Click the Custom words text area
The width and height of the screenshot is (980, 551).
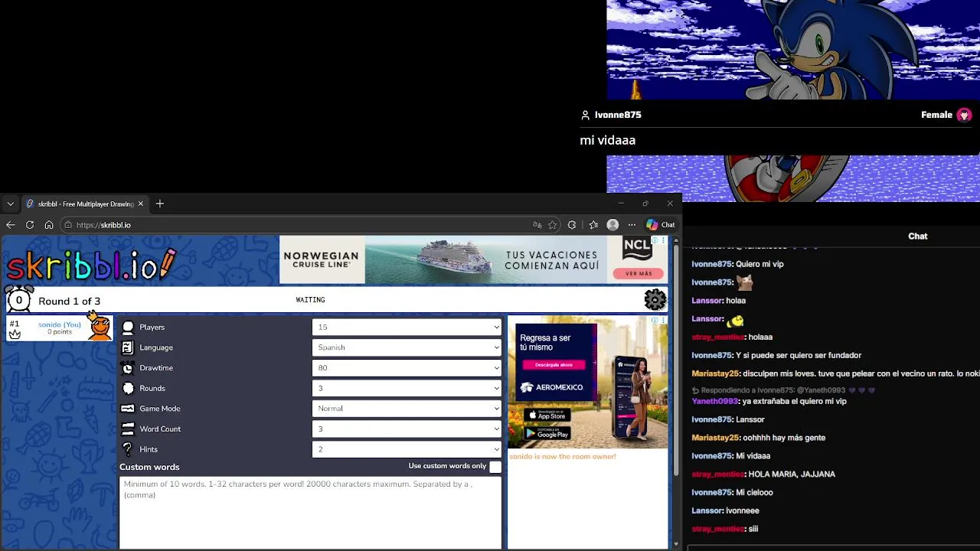click(x=310, y=513)
